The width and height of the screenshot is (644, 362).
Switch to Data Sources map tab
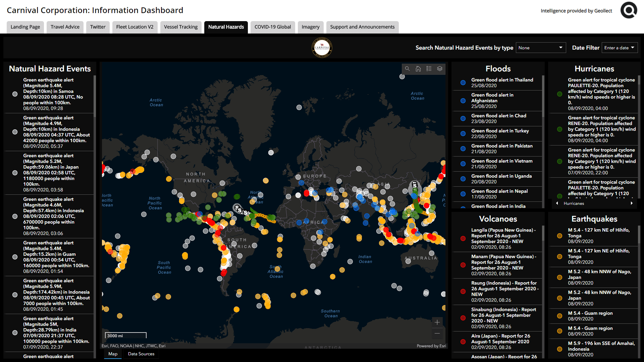(141, 354)
